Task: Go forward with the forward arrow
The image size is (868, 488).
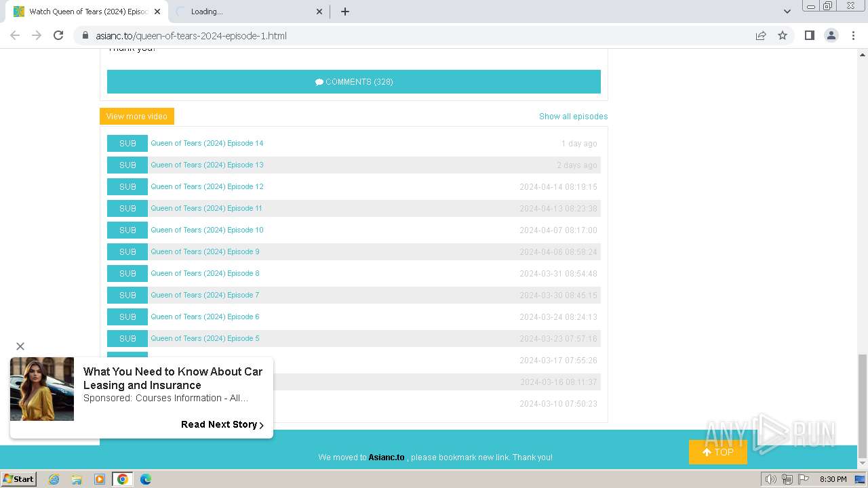Action: 37,35
